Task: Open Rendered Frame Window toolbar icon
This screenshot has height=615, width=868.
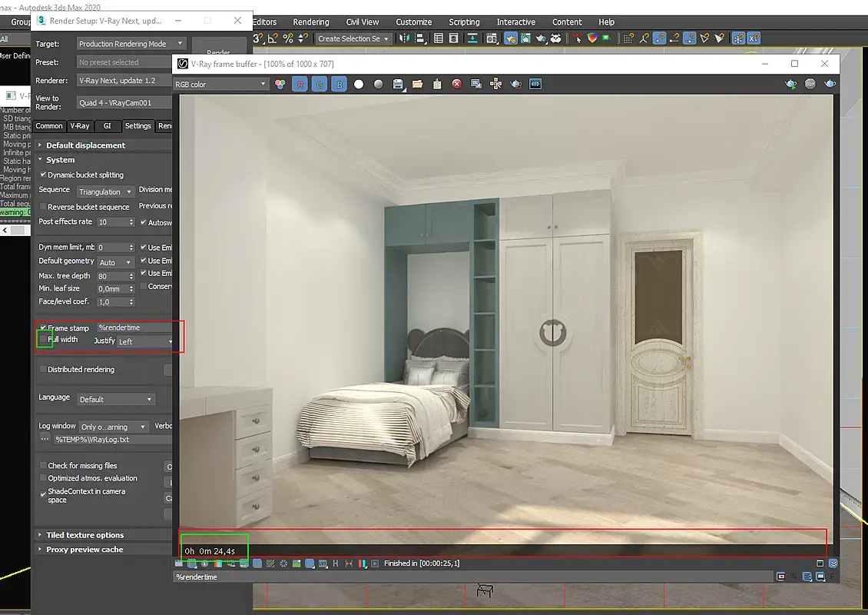Action: (525, 38)
